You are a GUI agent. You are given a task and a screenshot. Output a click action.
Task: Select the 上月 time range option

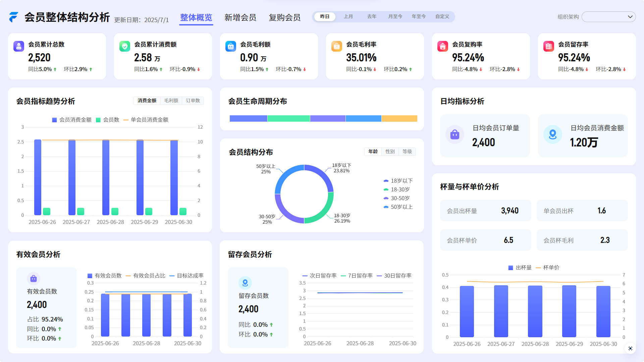[348, 16]
